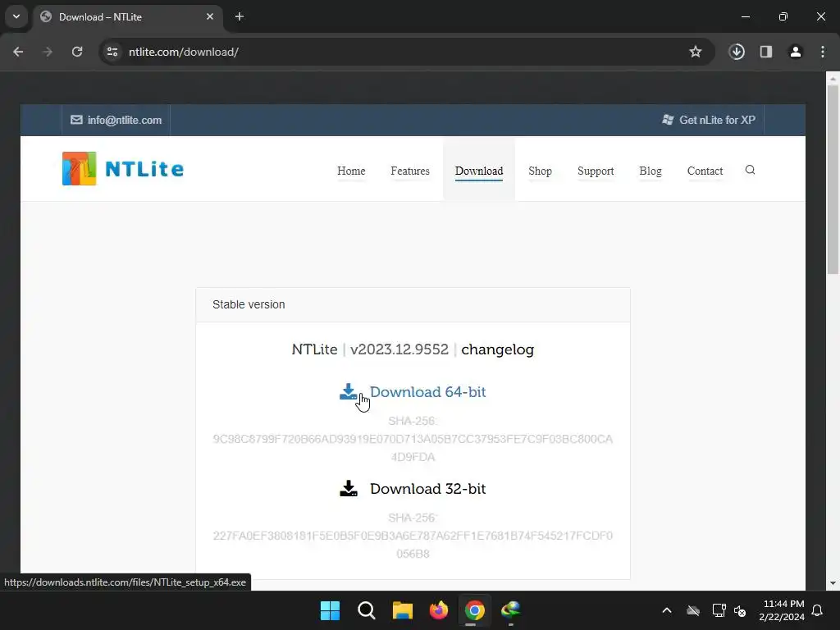Open the Internet Download Manager taskbar icon
This screenshot has width=840, height=630.
510,610
